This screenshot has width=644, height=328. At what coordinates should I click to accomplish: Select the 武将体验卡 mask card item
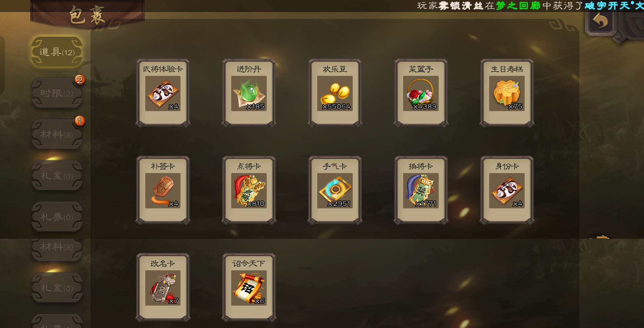[163, 93]
